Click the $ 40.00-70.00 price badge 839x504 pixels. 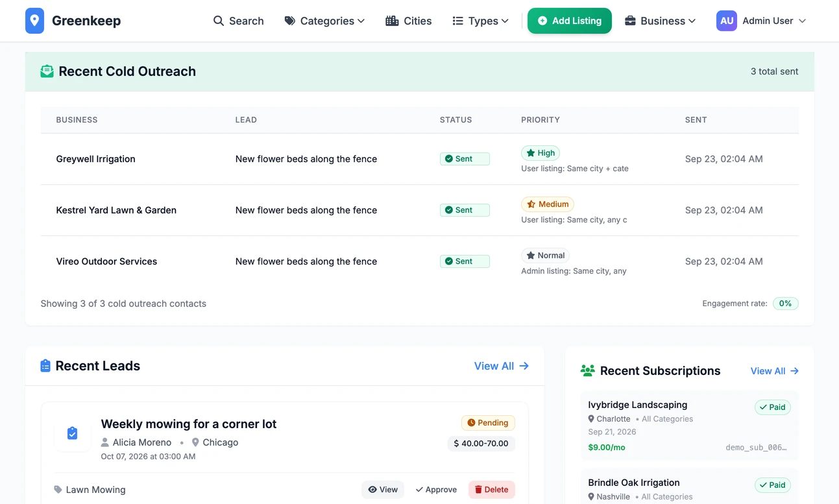pyautogui.click(x=481, y=444)
